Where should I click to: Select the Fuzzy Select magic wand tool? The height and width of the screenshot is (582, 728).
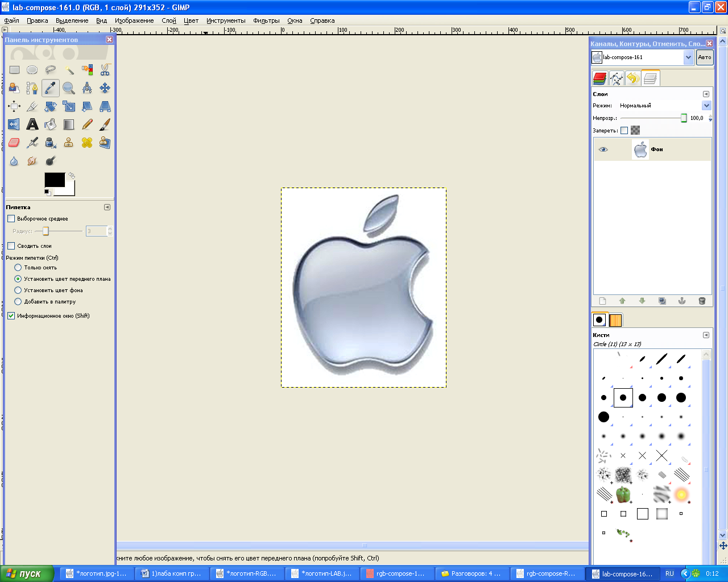pos(69,70)
